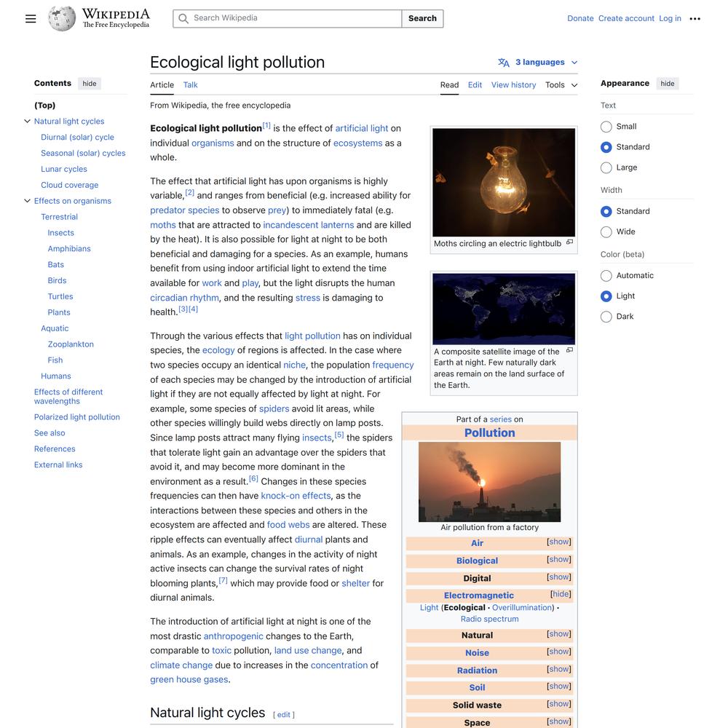Select Standard width option
This screenshot has height=728, width=728.
click(x=606, y=211)
